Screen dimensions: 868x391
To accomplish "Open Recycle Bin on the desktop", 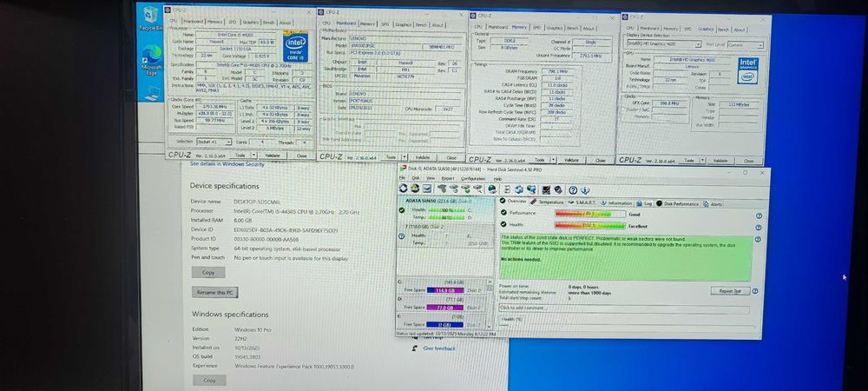I will click(x=150, y=18).
